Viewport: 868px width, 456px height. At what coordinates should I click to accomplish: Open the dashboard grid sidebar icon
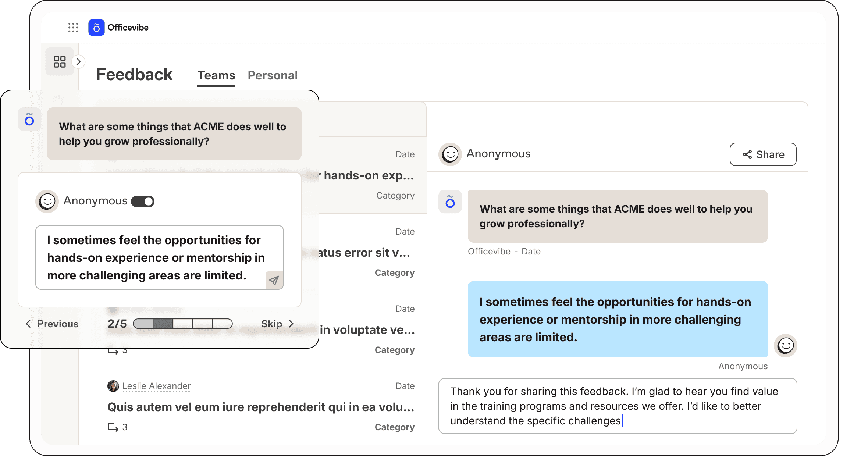pyautogui.click(x=60, y=61)
